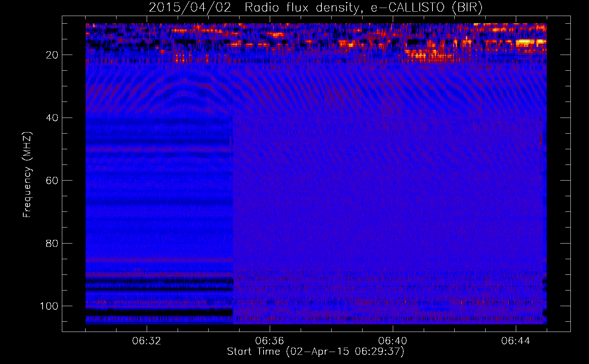Click the plot title "2015/04/02 Radio flux density, e-CALLISTO (BIR)"
The height and width of the screenshot is (364, 589).
316,7
